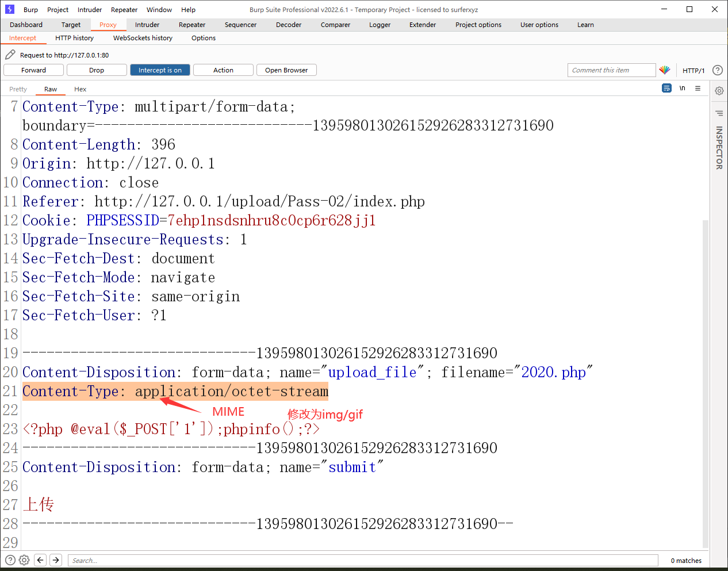Open the HTTP history sub-tab
This screenshot has width=728, height=571.
pyautogui.click(x=74, y=38)
